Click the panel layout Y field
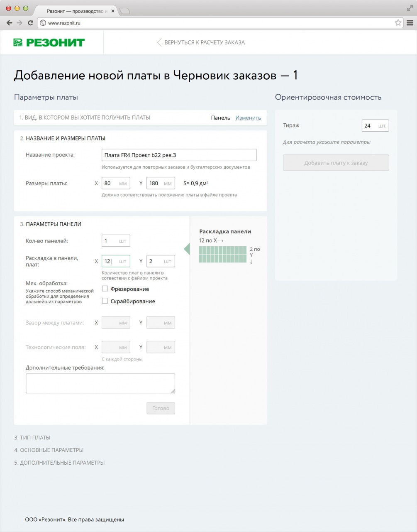417x532 pixels. (161, 261)
